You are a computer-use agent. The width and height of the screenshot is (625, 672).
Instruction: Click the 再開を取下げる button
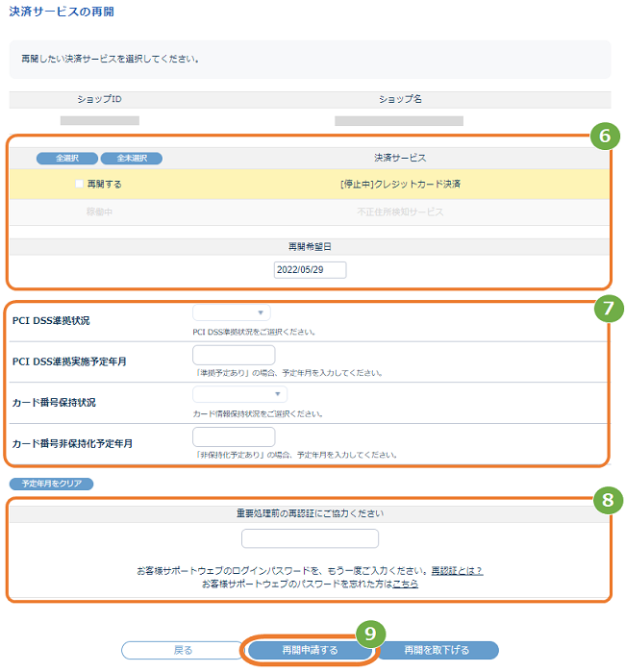437,650
